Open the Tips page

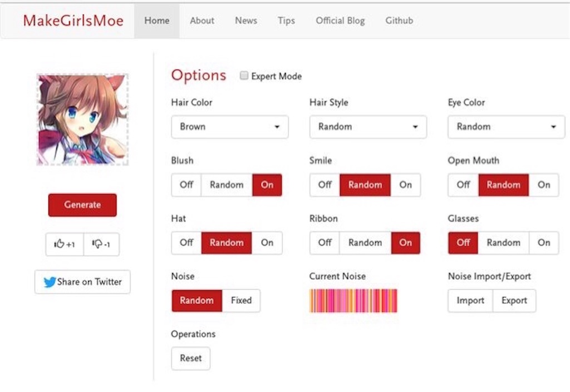coord(286,21)
